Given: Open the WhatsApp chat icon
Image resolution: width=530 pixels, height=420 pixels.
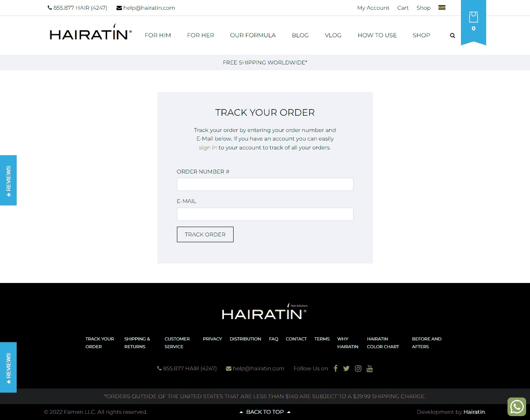Looking at the screenshot, I should [x=516, y=407].
